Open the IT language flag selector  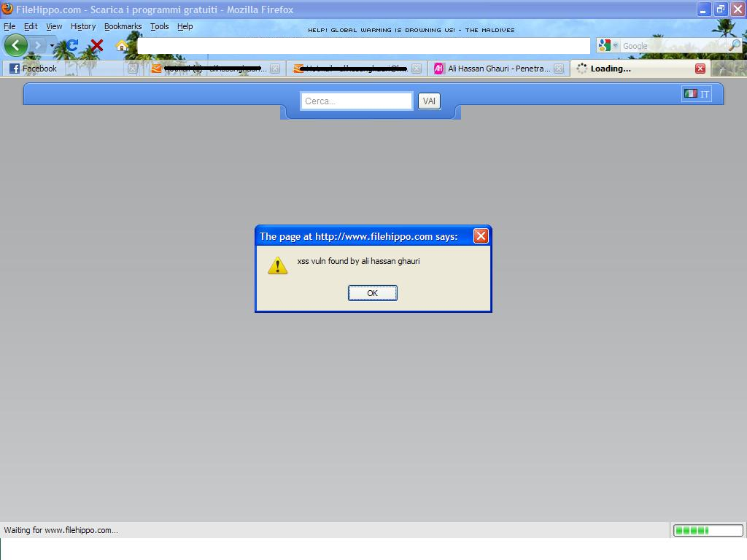coord(697,94)
